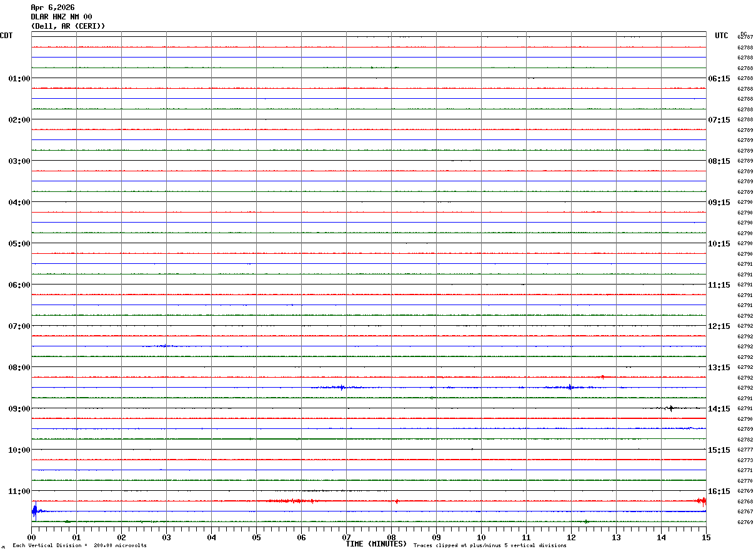The height and width of the screenshot is (554, 756).
Task: Click the 14:15 UTC row label
Action: pyautogui.click(x=719, y=409)
